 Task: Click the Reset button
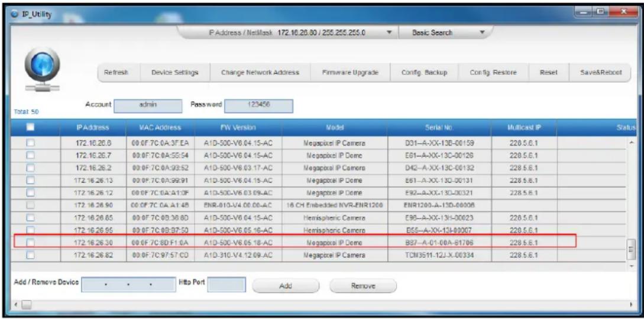[549, 73]
